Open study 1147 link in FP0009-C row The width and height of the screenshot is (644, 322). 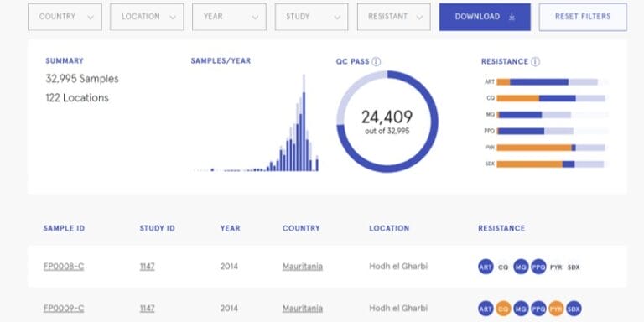(x=147, y=309)
